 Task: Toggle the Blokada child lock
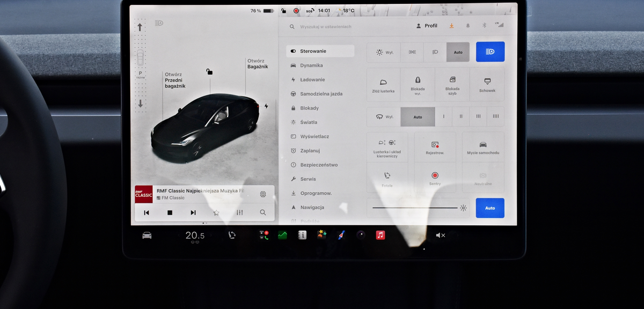click(x=418, y=85)
